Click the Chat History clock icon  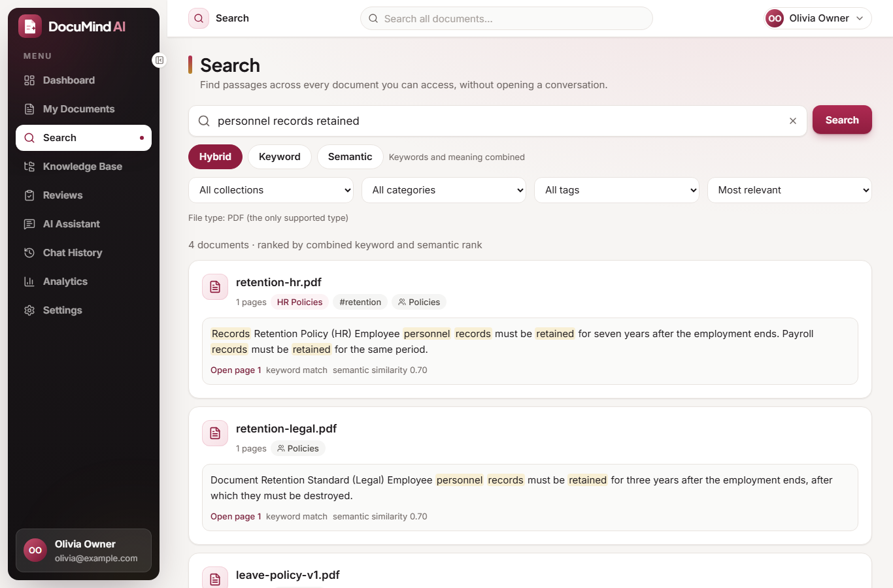click(x=29, y=253)
